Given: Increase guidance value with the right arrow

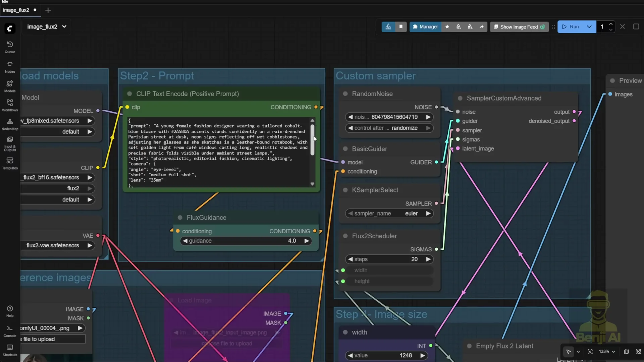Looking at the screenshot, I should (306, 241).
